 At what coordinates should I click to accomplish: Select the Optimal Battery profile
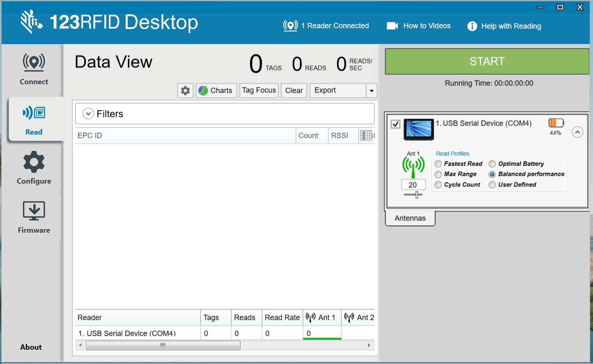point(492,164)
